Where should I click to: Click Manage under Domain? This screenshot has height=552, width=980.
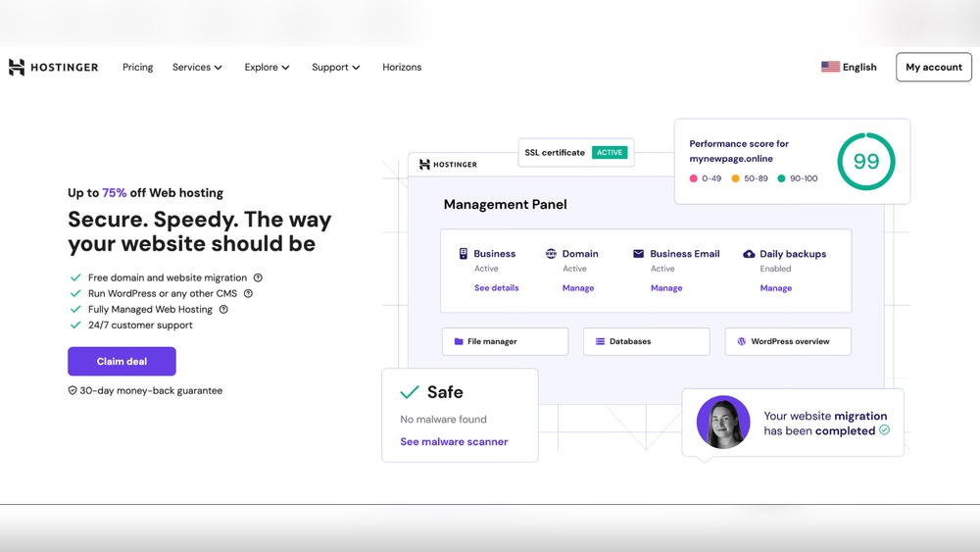[578, 288]
